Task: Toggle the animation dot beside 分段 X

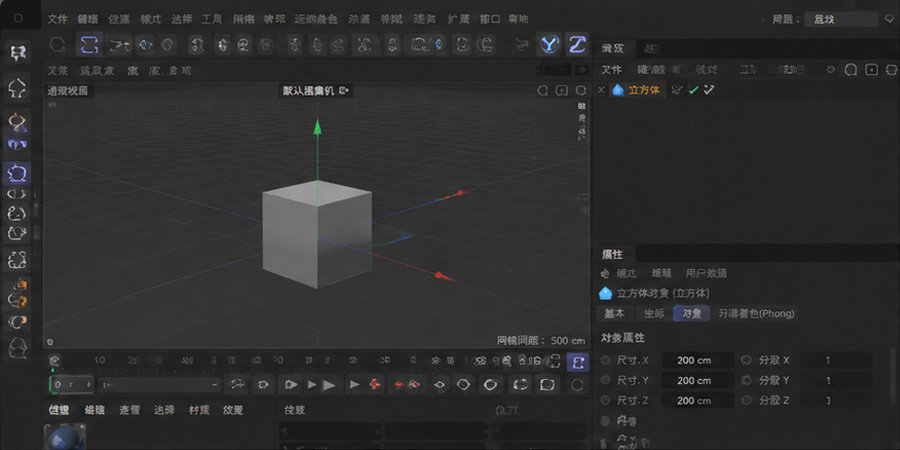Action: (x=746, y=360)
